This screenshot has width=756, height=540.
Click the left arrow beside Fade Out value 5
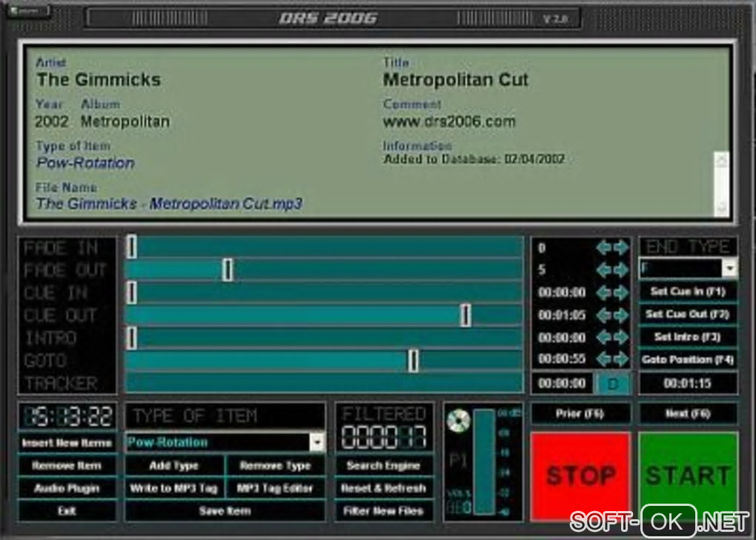tap(603, 270)
